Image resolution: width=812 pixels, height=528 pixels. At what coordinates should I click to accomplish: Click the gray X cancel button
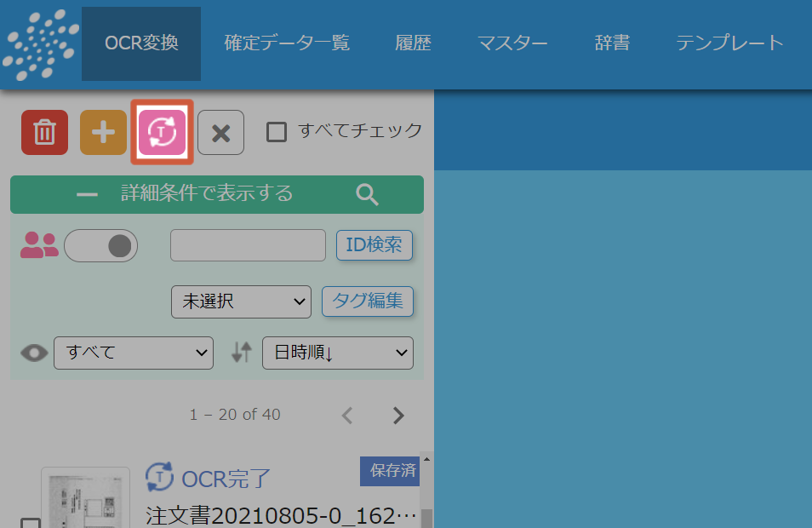(220, 132)
